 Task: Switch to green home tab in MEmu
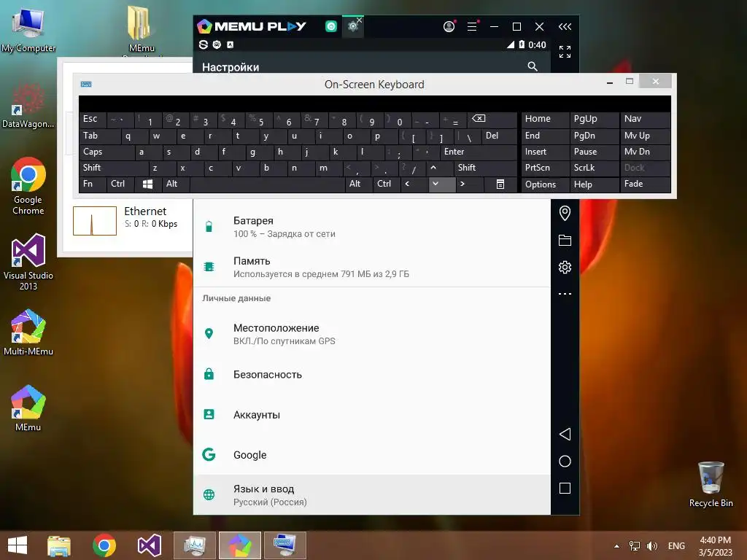click(x=331, y=26)
